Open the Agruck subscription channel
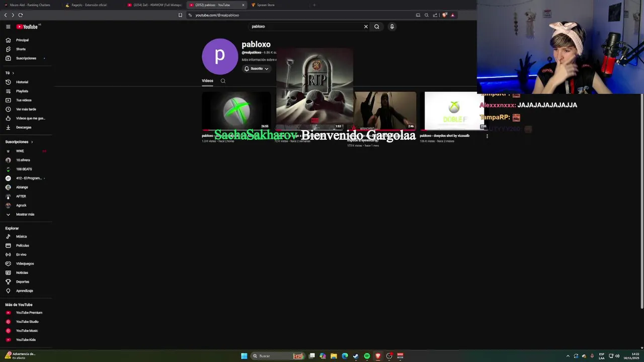 [x=21, y=205]
